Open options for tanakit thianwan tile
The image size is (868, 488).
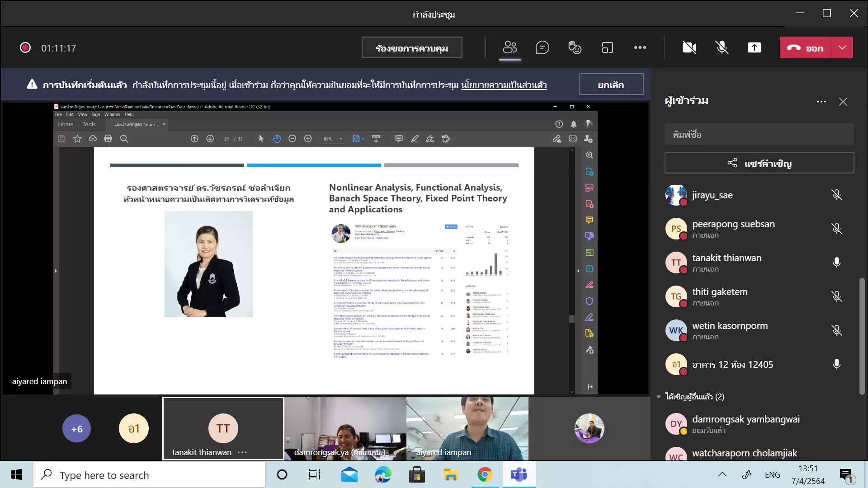[x=242, y=452]
